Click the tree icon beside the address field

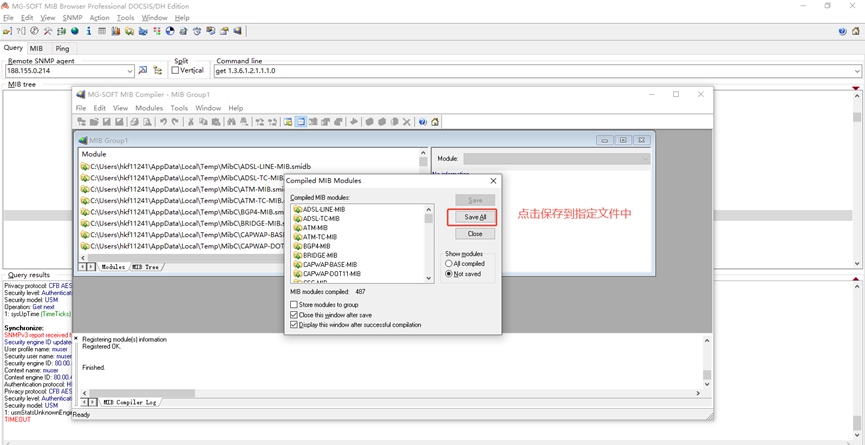pos(158,71)
